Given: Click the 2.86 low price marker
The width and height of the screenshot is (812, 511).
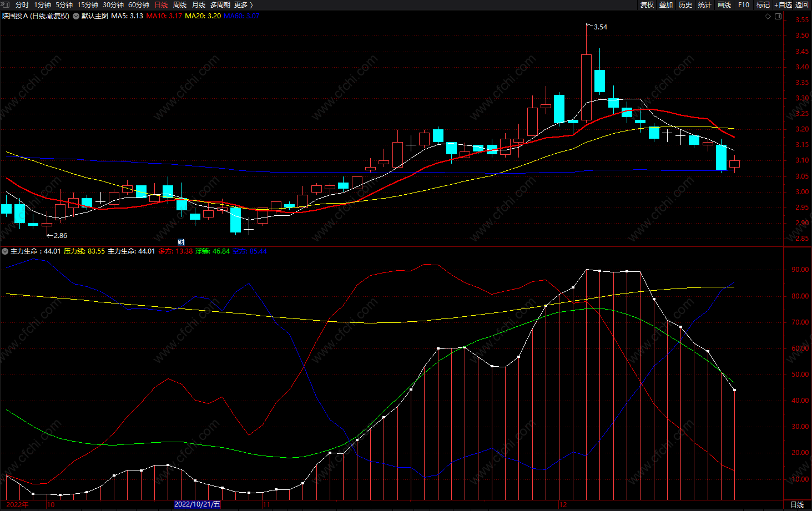Looking at the screenshot, I should [x=60, y=236].
